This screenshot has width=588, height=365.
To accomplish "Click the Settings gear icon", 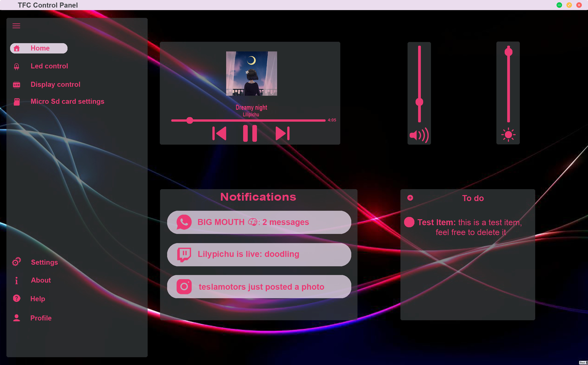I will 16,262.
